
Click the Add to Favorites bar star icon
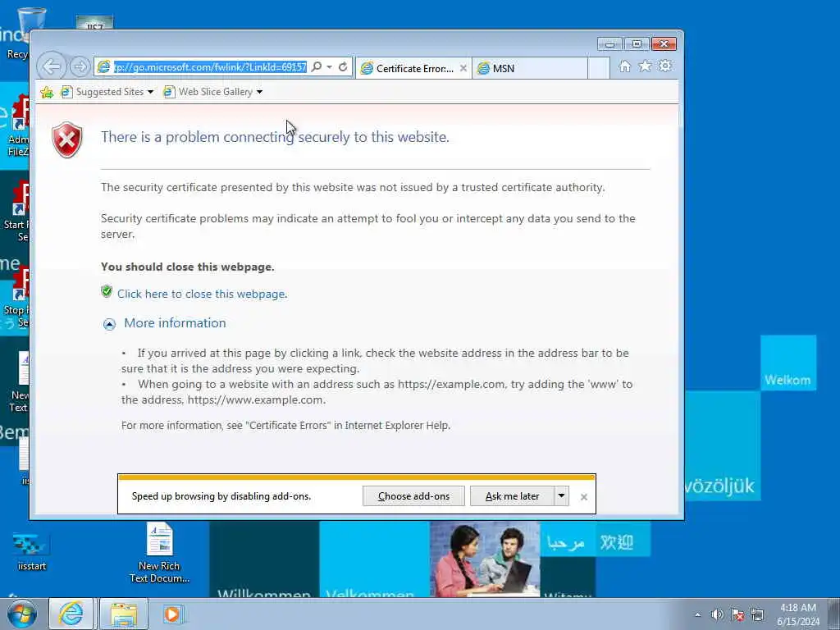pyautogui.click(x=47, y=92)
